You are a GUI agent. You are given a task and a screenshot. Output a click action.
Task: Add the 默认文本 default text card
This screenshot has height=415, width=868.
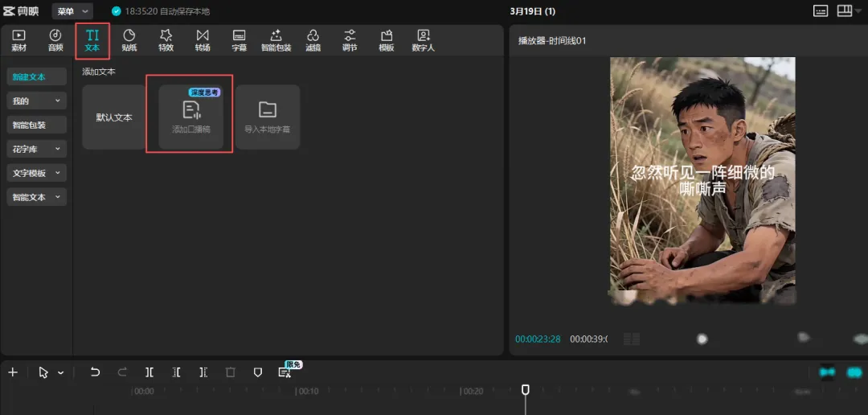pyautogui.click(x=114, y=117)
